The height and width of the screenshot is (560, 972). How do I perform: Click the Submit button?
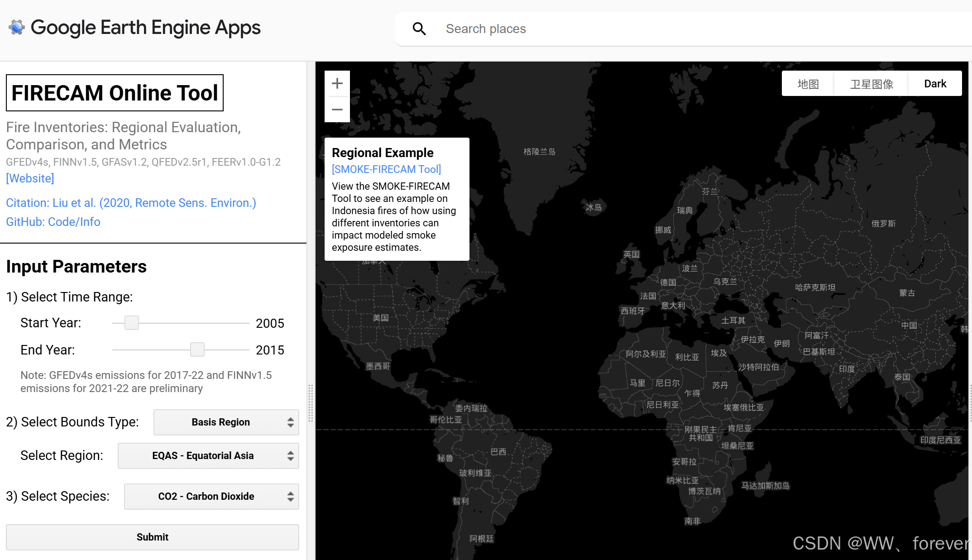click(153, 537)
